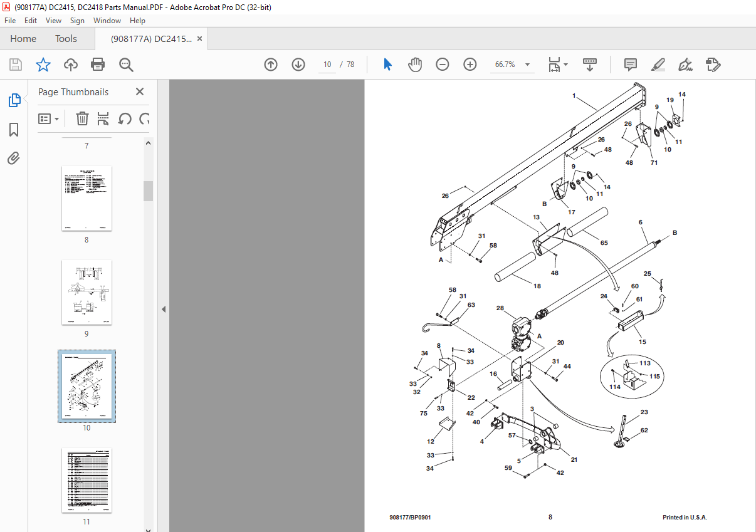This screenshot has height=532, width=756.
Task: Open the Sign menu
Action: click(77, 21)
